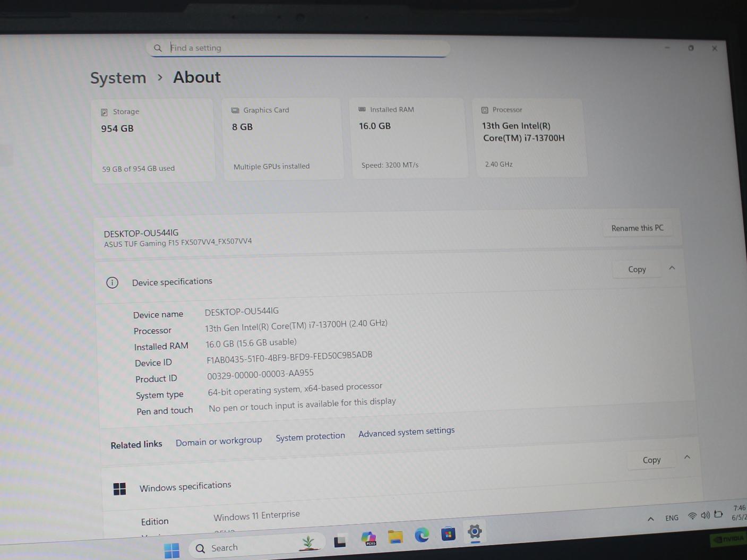Click the Device specifications header
747x560 pixels.
[389, 275]
